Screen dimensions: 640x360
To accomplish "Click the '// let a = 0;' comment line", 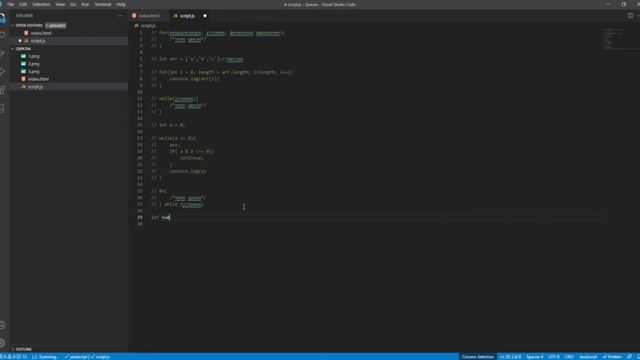I will coord(168,125).
